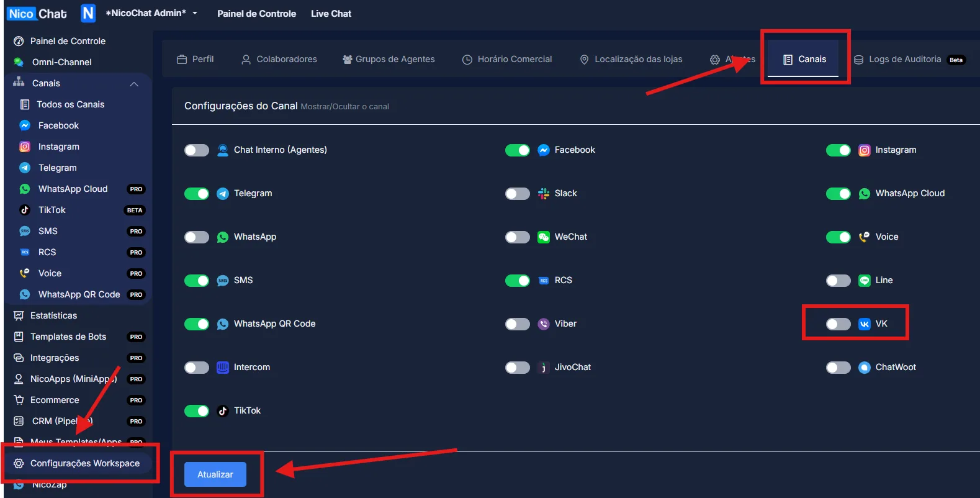Disable the WhatsApp Cloud channel toggle

click(838, 194)
